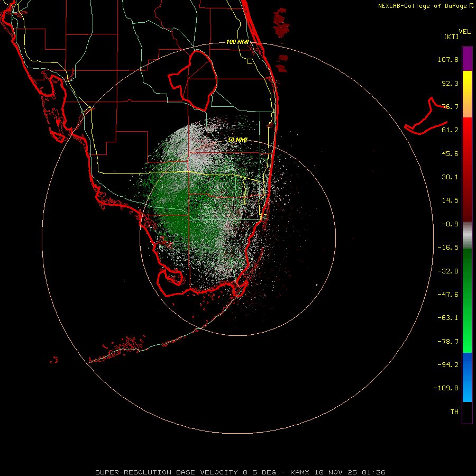Click the -47.6 velocity value
Screen dimensions: 476x476
pyautogui.click(x=448, y=295)
